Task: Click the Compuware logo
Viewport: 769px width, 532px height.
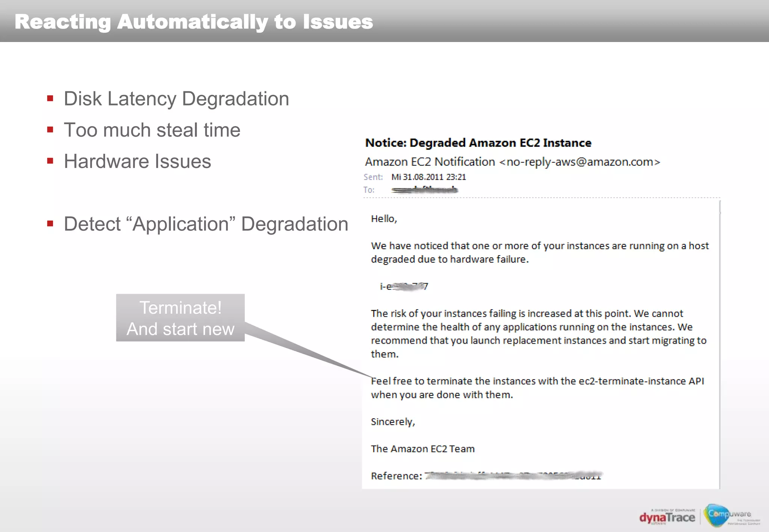Action: point(732,515)
